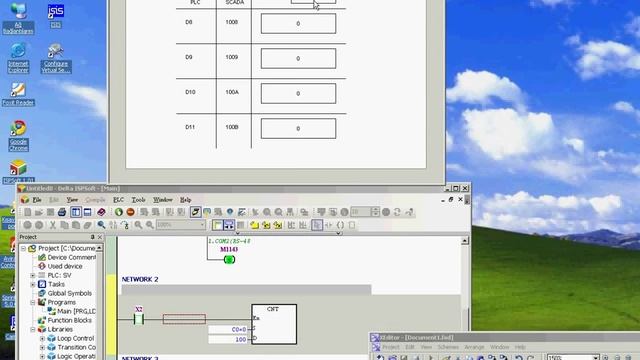Click the D10 value field in SCADA window

pyautogui.click(x=298, y=93)
